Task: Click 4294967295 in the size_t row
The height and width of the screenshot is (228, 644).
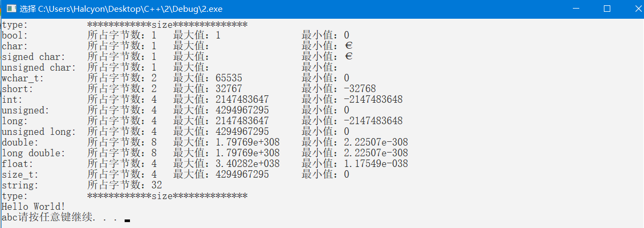Action: pyautogui.click(x=242, y=174)
